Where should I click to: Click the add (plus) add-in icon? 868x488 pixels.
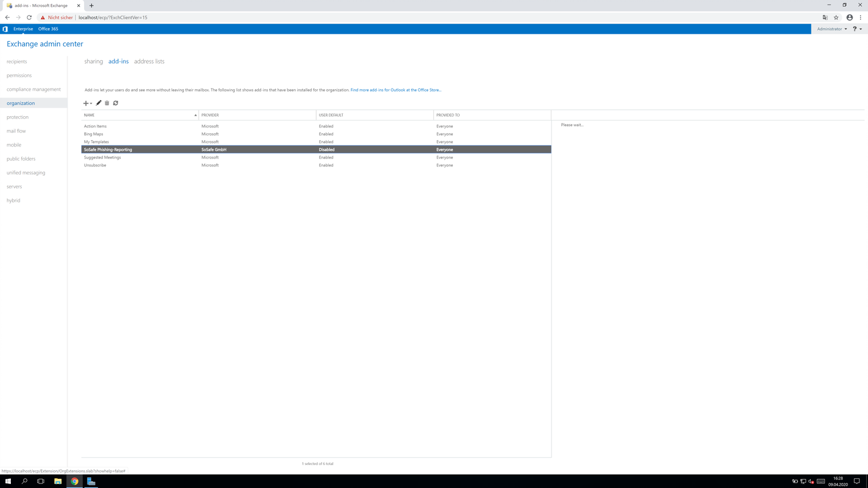pyautogui.click(x=86, y=104)
